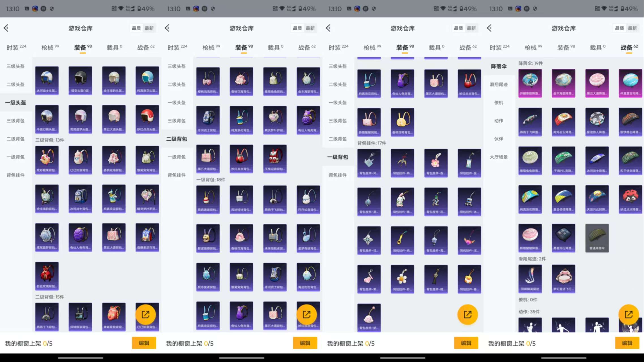644x362 pixels.
Task: Select the red 妙红点点头盔 helmet icon
Action: coord(147,119)
